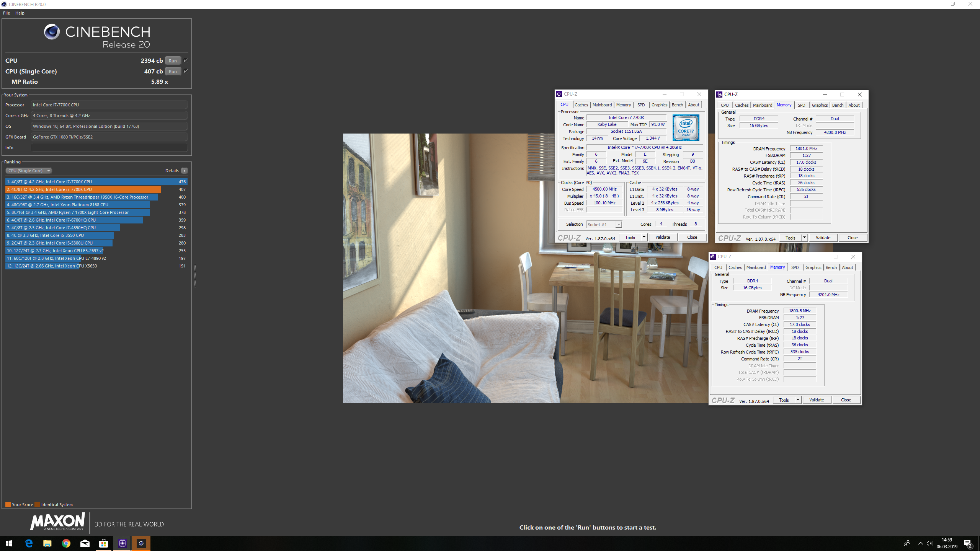Toggle the CPU Single Core checkmark
980x551 pixels.
(186, 71)
